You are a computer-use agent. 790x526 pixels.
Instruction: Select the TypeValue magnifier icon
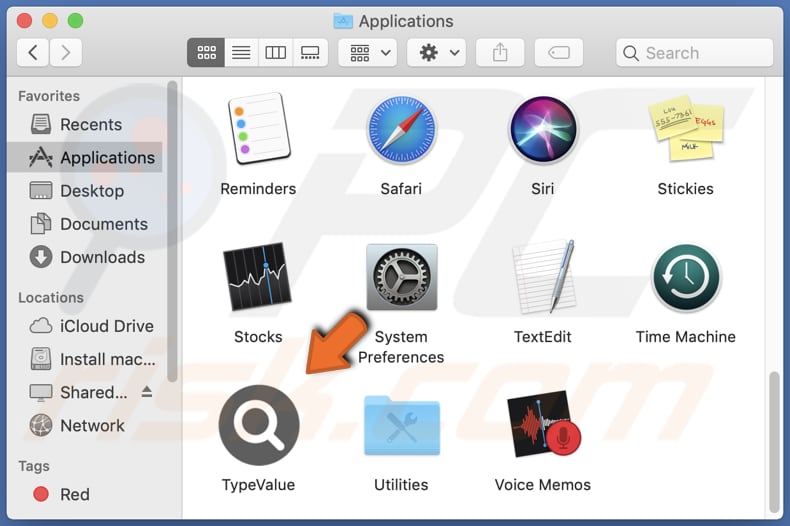click(259, 425)
